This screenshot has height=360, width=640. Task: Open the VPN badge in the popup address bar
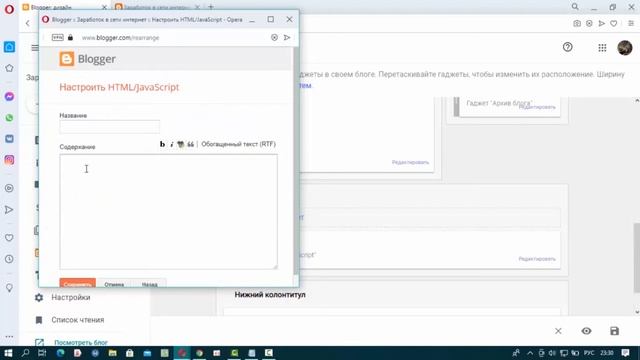[58, 38]
